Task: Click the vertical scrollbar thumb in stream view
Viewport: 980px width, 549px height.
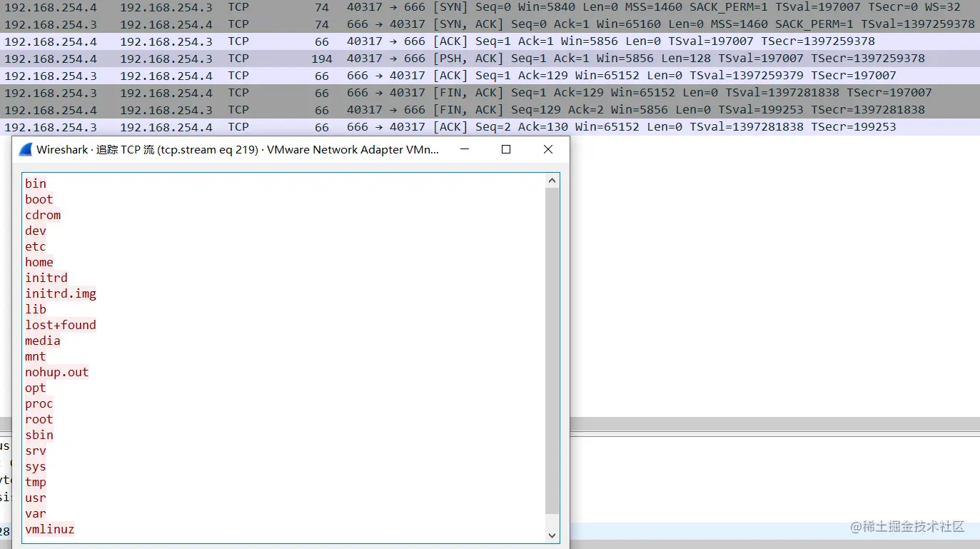Action: click(x=552, y=351)
